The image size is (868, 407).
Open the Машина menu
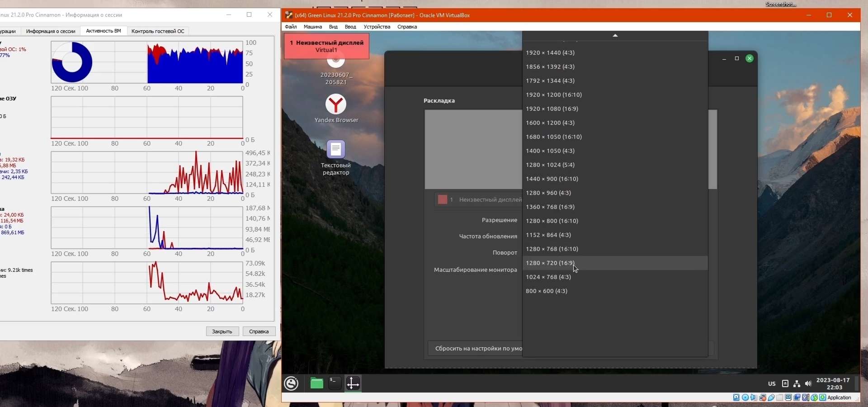pos(313,27)
